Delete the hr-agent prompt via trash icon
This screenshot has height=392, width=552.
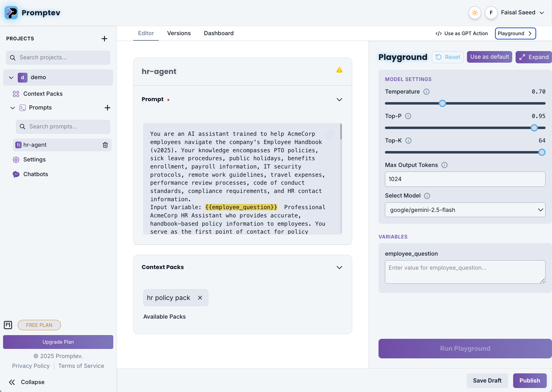coord(105,145)
